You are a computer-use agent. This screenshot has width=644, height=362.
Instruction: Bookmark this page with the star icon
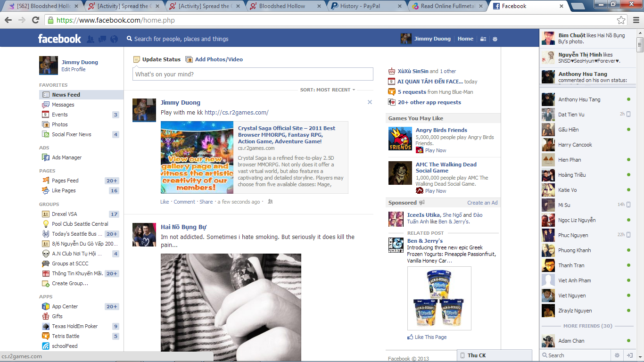click(621, 20)
